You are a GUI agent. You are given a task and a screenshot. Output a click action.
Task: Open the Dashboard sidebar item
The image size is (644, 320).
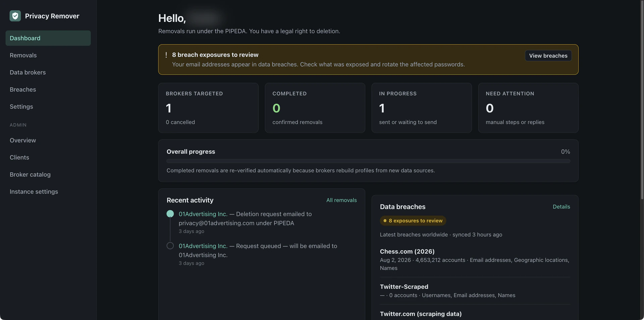pyautogui.click(x=48, y=38)
